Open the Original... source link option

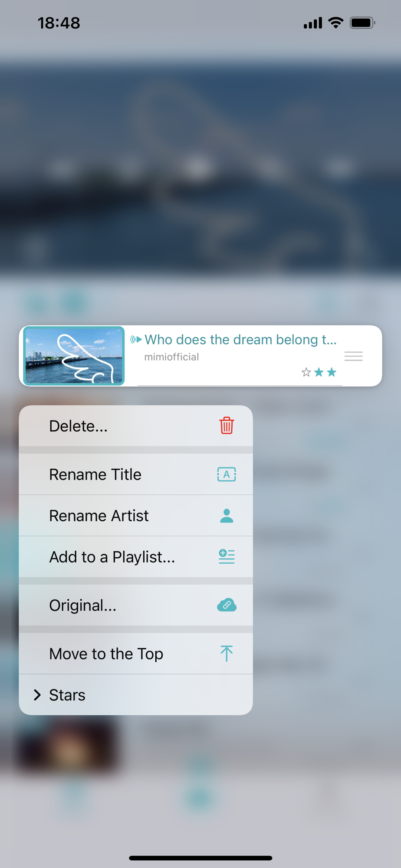point(136,605)
